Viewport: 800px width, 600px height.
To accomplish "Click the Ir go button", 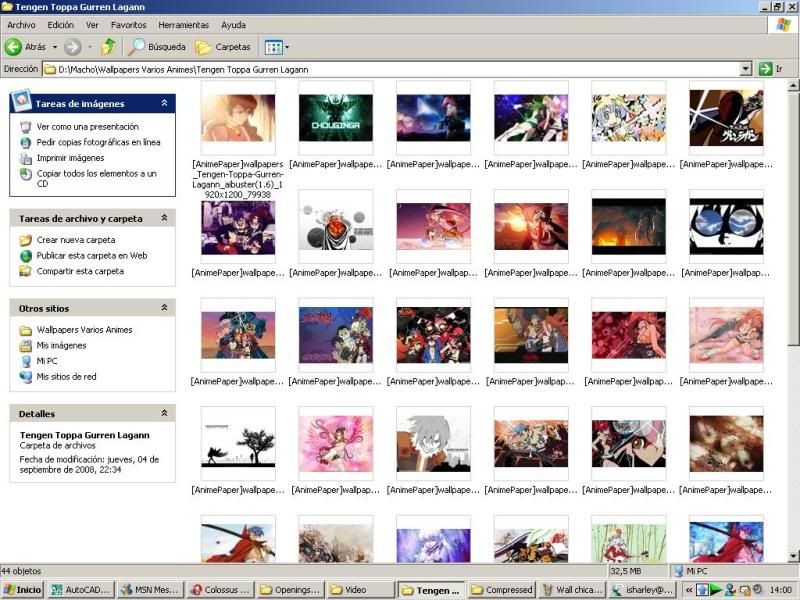I will coord(770,69).
